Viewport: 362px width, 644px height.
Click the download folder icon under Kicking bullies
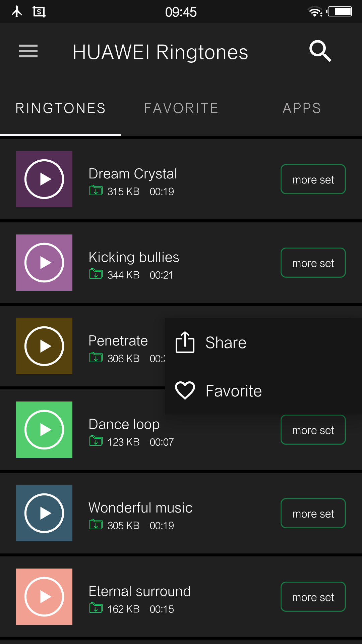coord(96,274)
